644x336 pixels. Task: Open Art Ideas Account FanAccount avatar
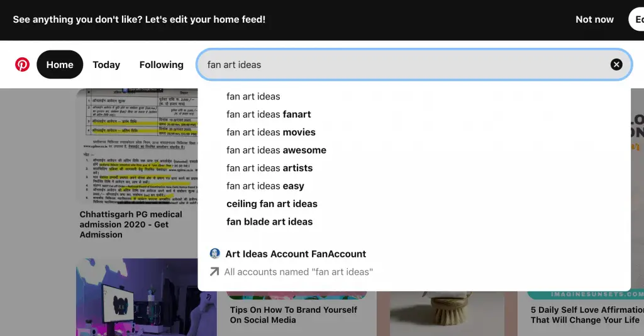[214, 254]
